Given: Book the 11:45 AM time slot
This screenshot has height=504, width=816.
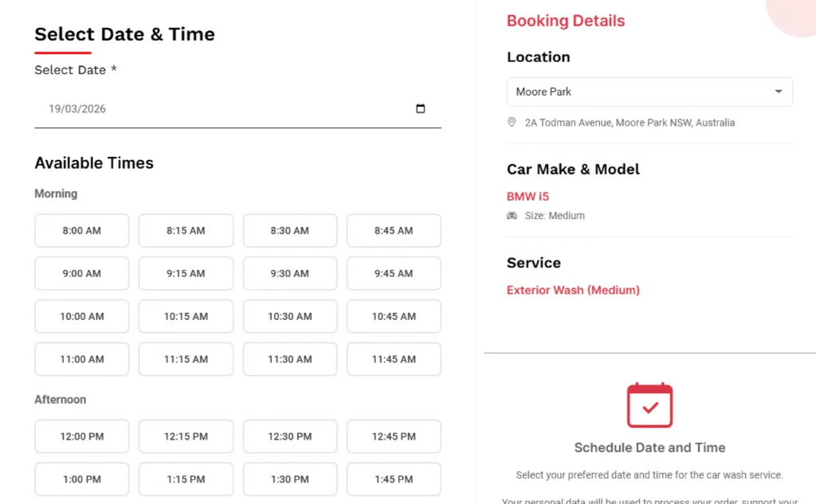Looking at the screenshot, I should pos(394,359).
